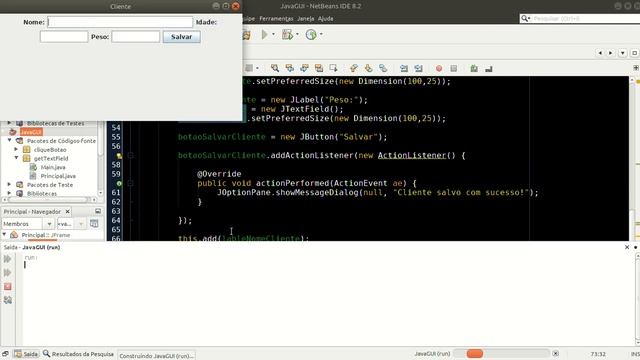Screen dimensions: 640x360
Task: Click the Nome text field in Cliente window
Action: pyautogui.click(x=120, y=22)
